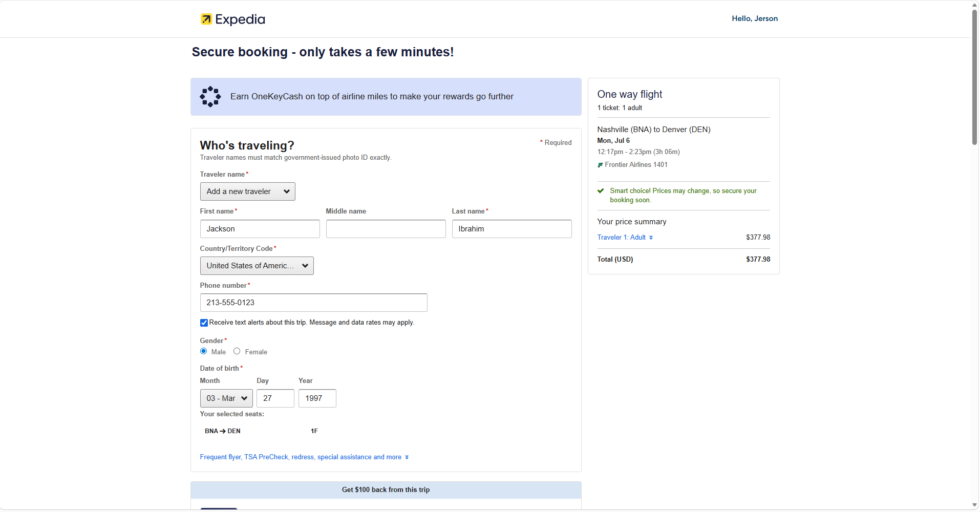Expand Frequent flyer, TSA PreCheck options
980x512 pixels.
[x=304, y=457]
